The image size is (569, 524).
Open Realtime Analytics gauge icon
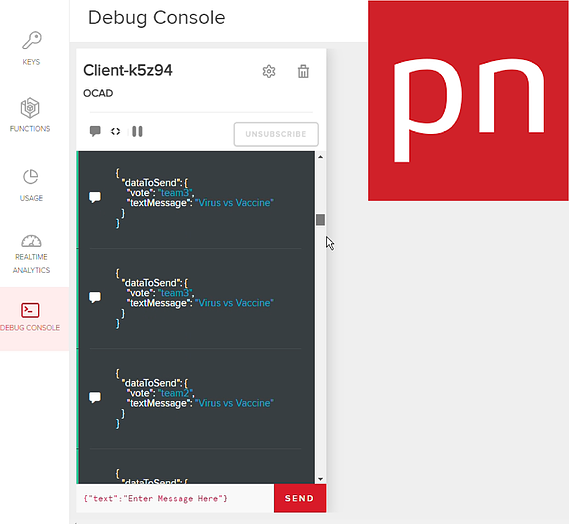pyautogui.click(x=31, y=241)
